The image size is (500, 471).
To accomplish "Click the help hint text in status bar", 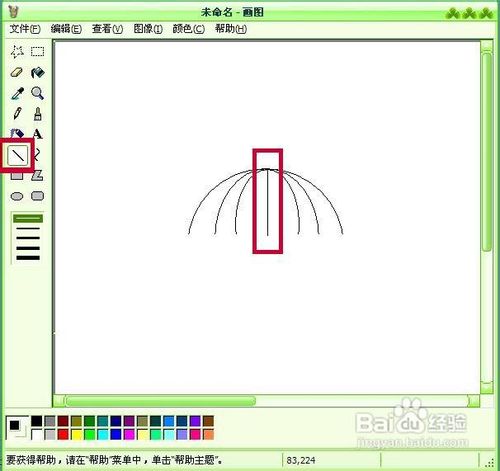I will click(114, 460).
